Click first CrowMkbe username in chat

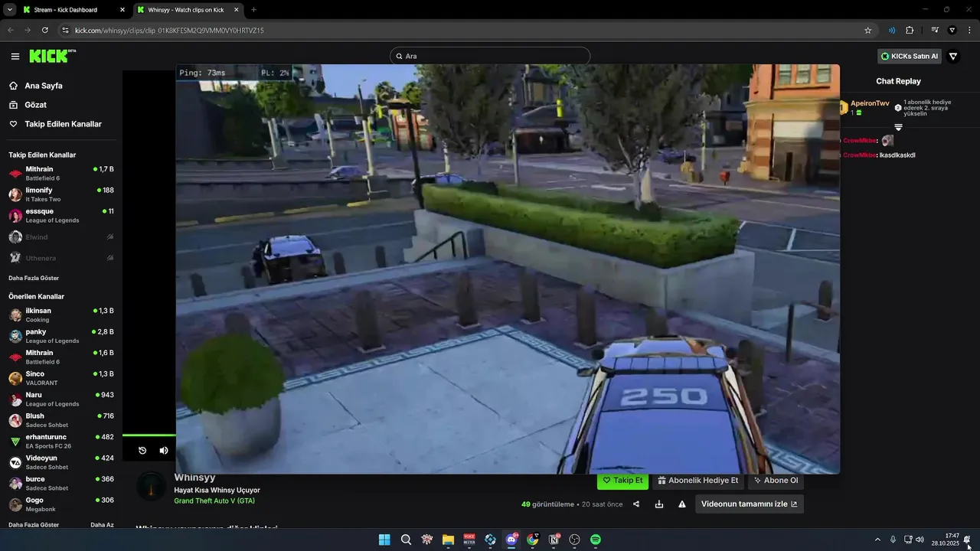(x=859, y=141)
